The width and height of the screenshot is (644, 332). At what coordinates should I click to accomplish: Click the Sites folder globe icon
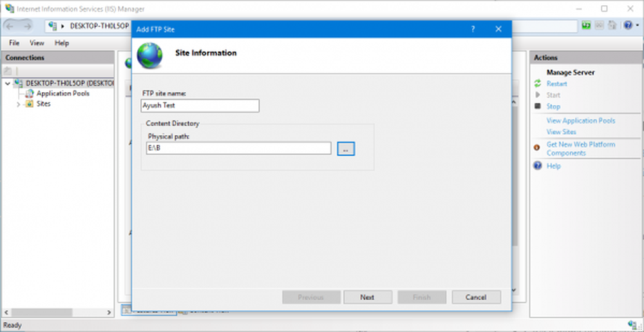tap(30, 104)
